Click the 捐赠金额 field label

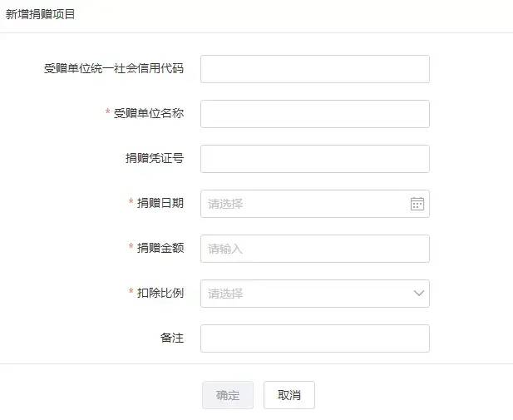point(160,248)
